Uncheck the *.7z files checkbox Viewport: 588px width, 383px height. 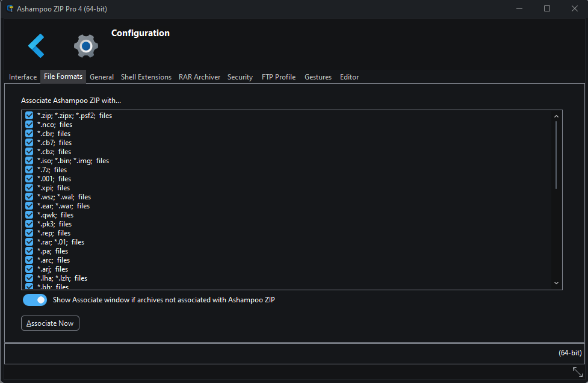(x=29, y=170)
